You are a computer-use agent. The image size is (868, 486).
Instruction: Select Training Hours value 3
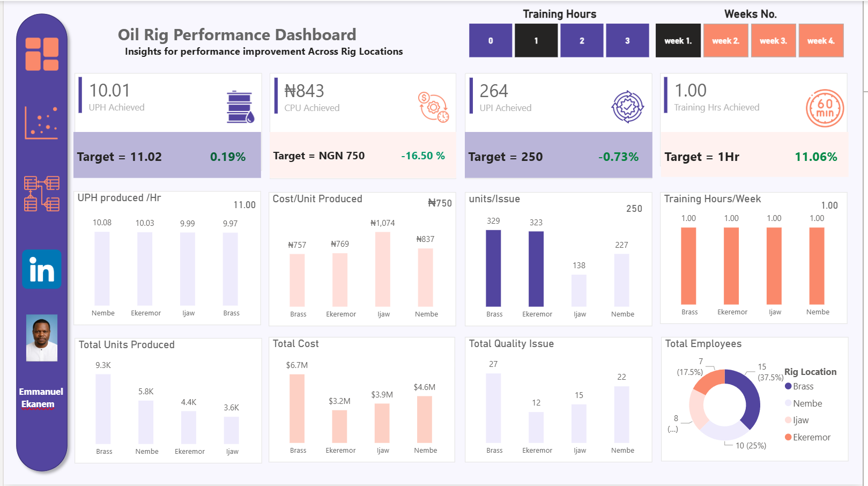point(627,40)
